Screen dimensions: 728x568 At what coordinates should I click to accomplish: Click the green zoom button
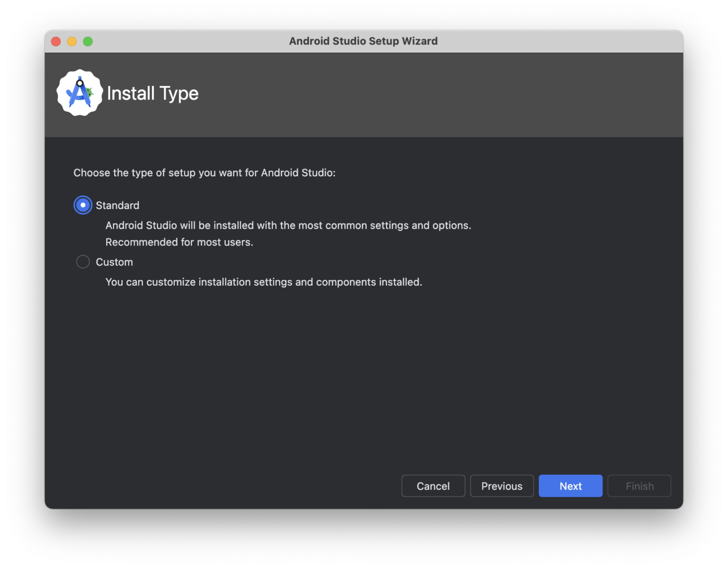[x=88, y=41]
